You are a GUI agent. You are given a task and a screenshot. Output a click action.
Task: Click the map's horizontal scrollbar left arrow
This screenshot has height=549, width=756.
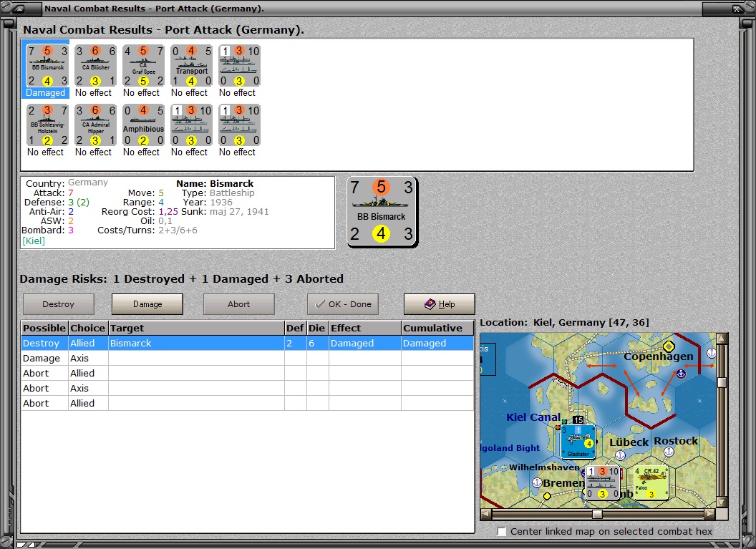click(486, 514)
